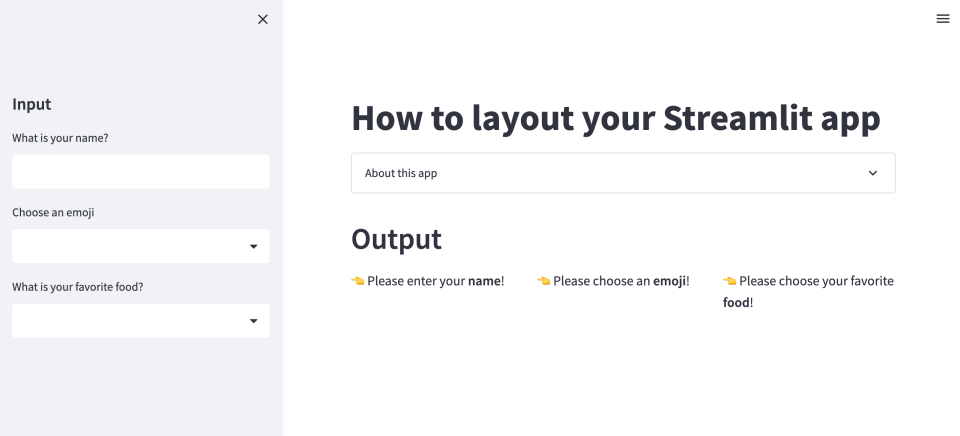The height and width of the screenshot is (436, 960).
Task: Click the Please enter your name! message
Action: (435, 281)
